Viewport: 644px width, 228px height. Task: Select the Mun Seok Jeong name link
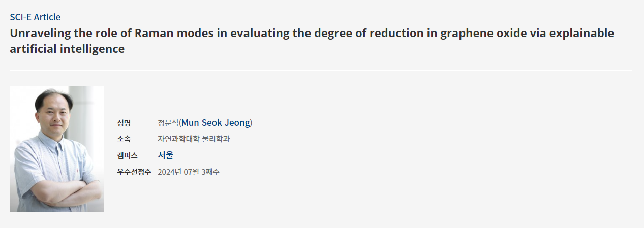(216, 123)
